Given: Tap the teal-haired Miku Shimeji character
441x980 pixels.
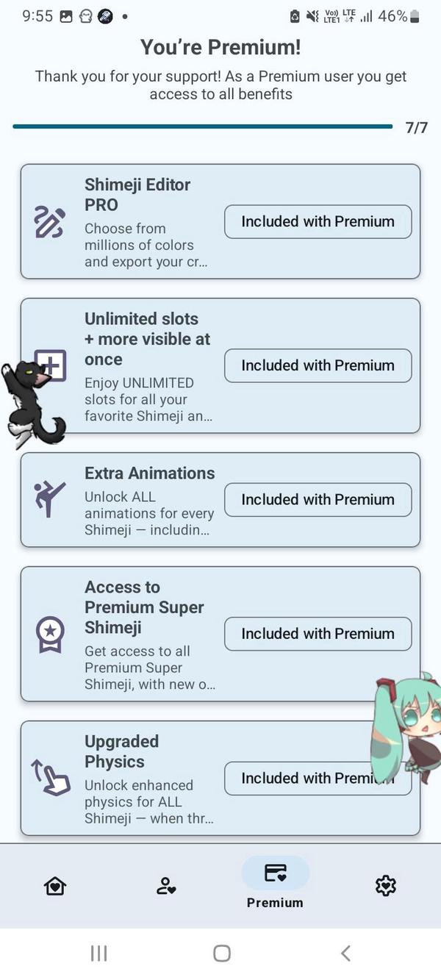Looking at the screenshot, I should (404, 724).
